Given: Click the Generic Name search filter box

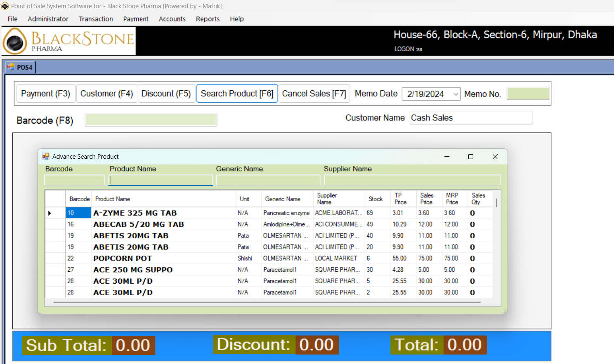Looking at the screenshot, I should pos(268,180).
